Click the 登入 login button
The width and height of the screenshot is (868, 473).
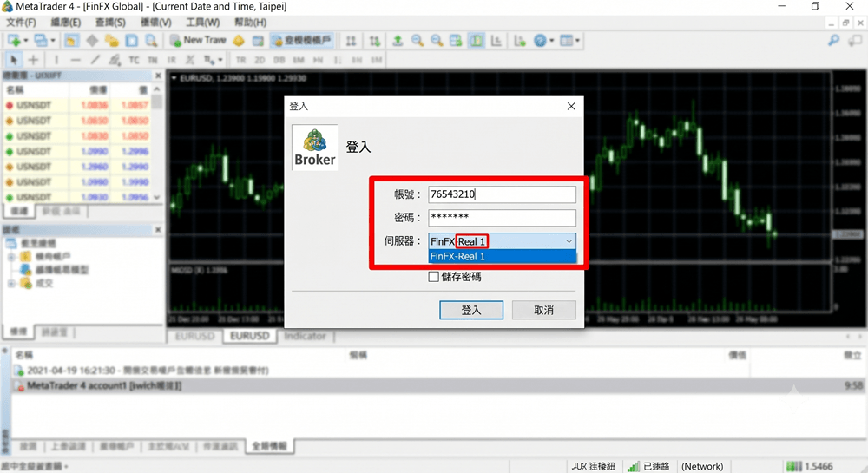[x=471, y=310]
